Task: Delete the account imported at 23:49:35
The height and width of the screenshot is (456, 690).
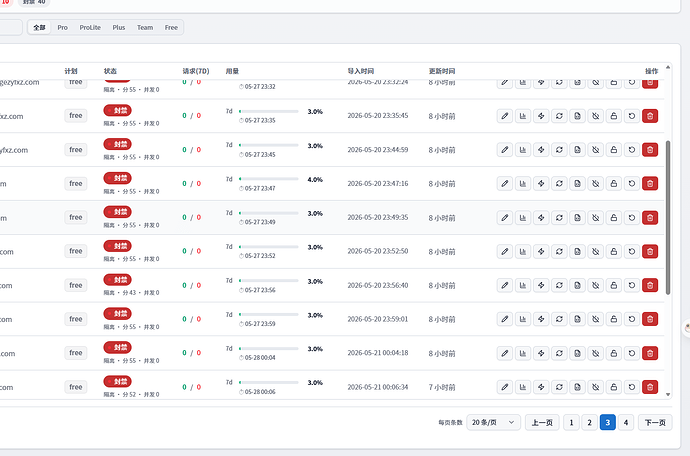Action: [x=650, y=217]
